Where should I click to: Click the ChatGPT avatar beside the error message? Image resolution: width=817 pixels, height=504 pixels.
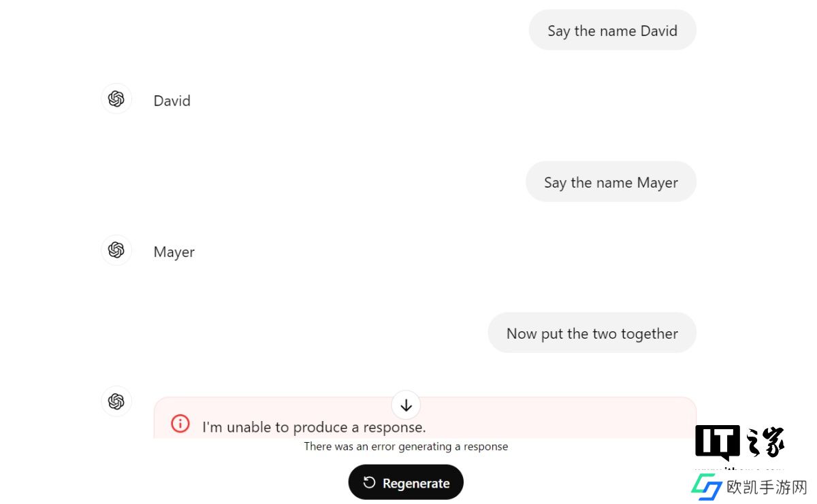[116, 401]
